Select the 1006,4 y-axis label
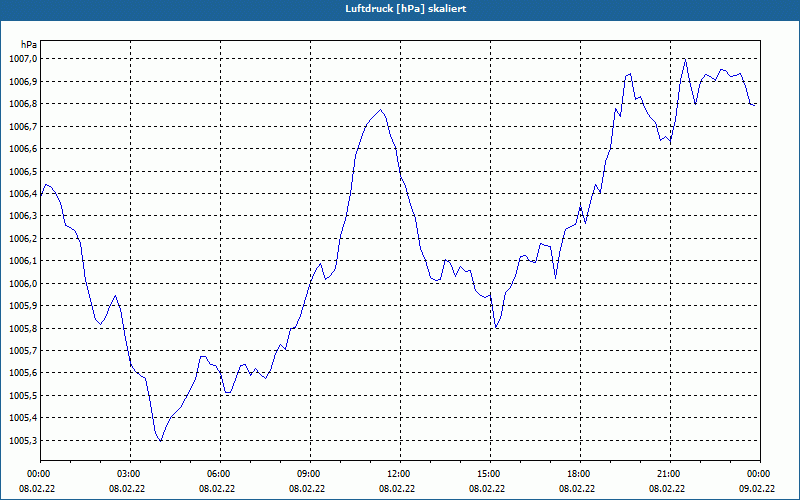The width and height of the screenshot is (800, 500). [x=23, y=194]
